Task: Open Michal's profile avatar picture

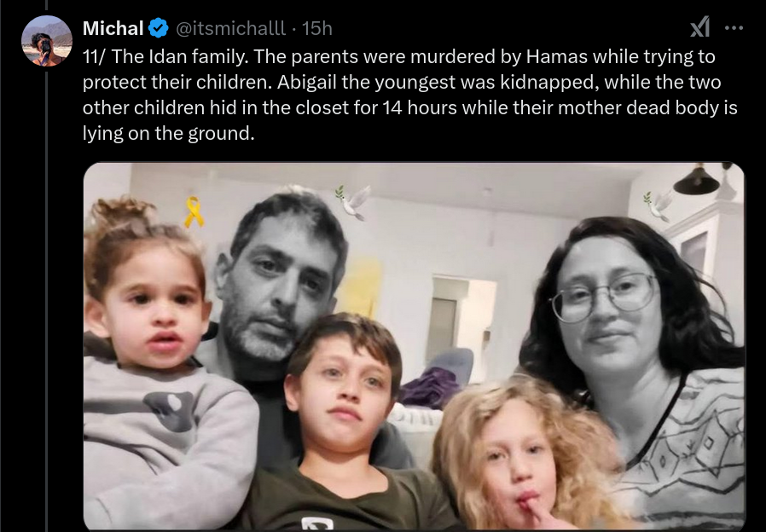Action: [47, 41]
